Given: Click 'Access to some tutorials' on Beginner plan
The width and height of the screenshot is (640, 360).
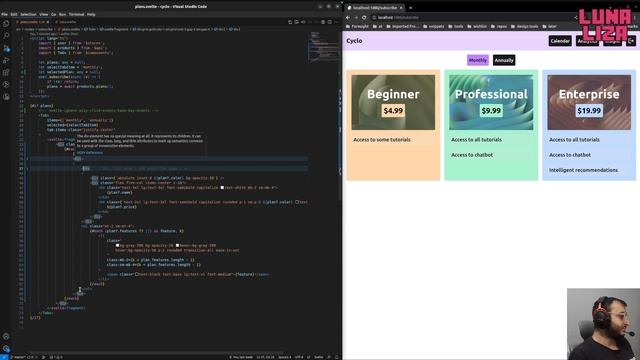Looking at the screenshot, I should point(382,140).
